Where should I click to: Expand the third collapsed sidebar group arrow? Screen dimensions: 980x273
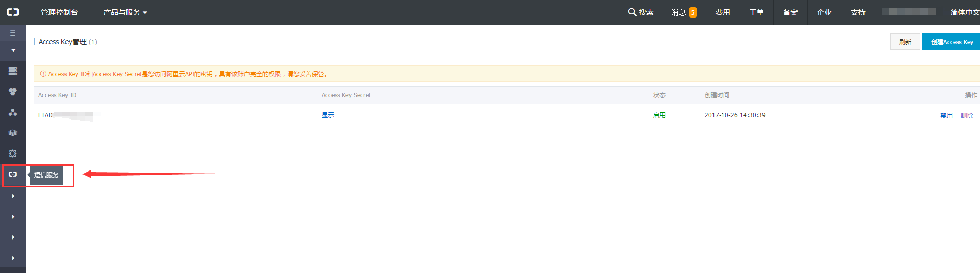13,237
